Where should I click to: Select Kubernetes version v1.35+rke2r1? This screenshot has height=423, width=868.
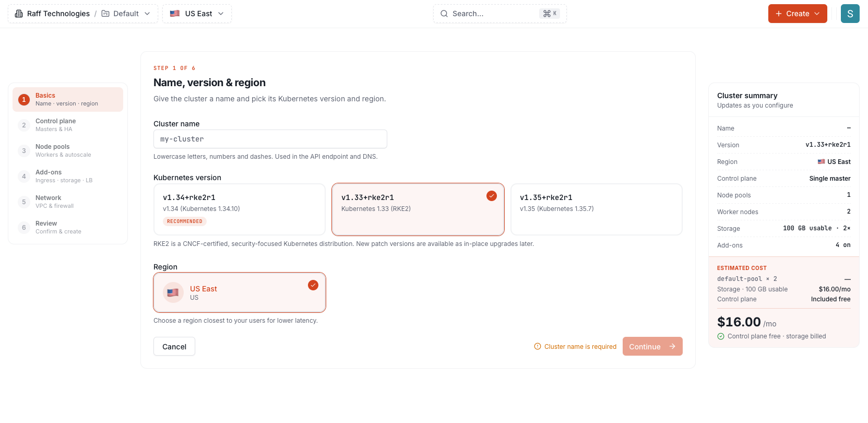597,209
